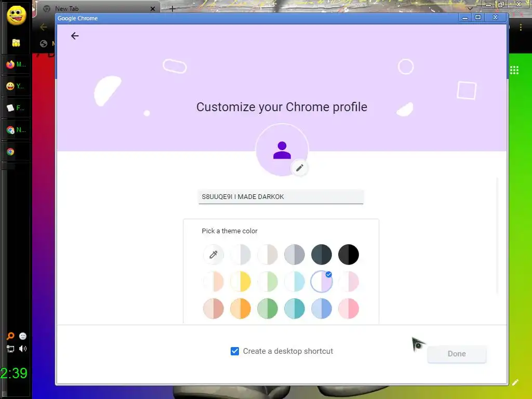The image size is (532, 399).
Task: Switch to the smiley Y... taskbar item
Action: click(16, 86)
